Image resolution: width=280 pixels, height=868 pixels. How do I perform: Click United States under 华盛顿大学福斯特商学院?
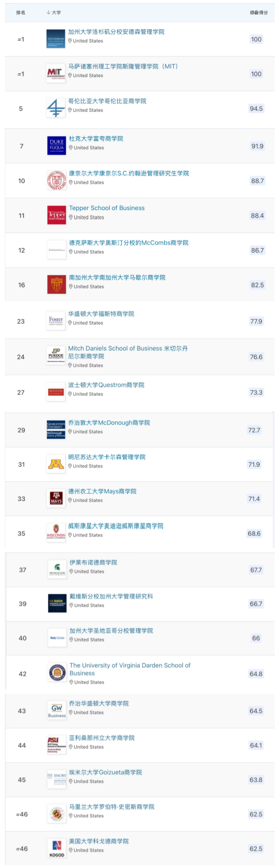88,323
